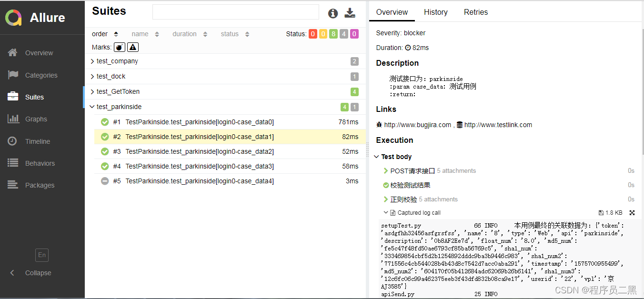Select test case #4 case_data3
The image size is (644, 299).
pyautogui.click(x=230, y=166)
